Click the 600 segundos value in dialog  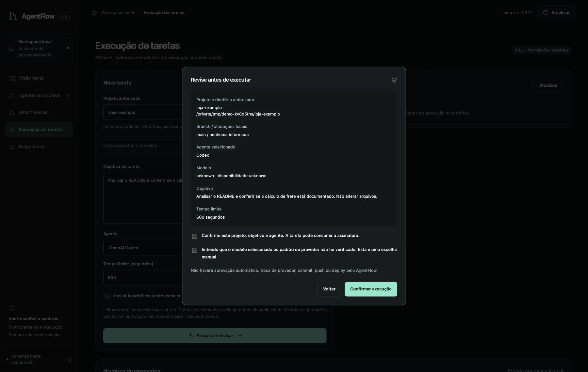coord(210,217)
